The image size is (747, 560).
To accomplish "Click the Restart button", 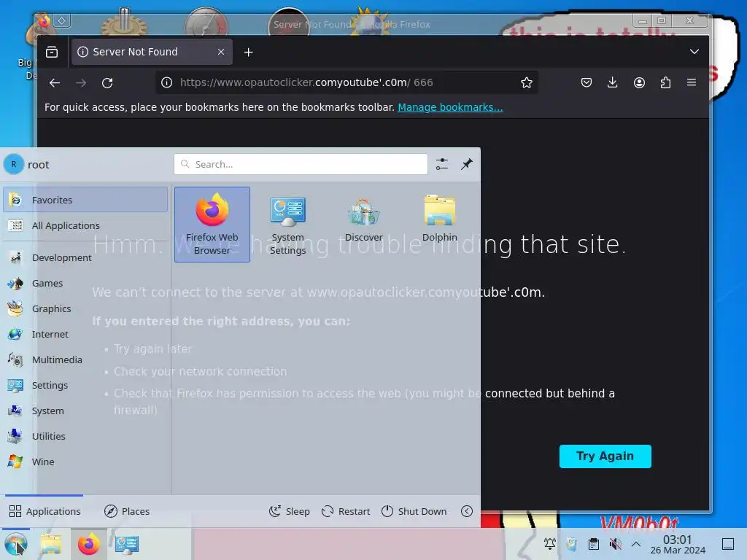I will (346, 511).
